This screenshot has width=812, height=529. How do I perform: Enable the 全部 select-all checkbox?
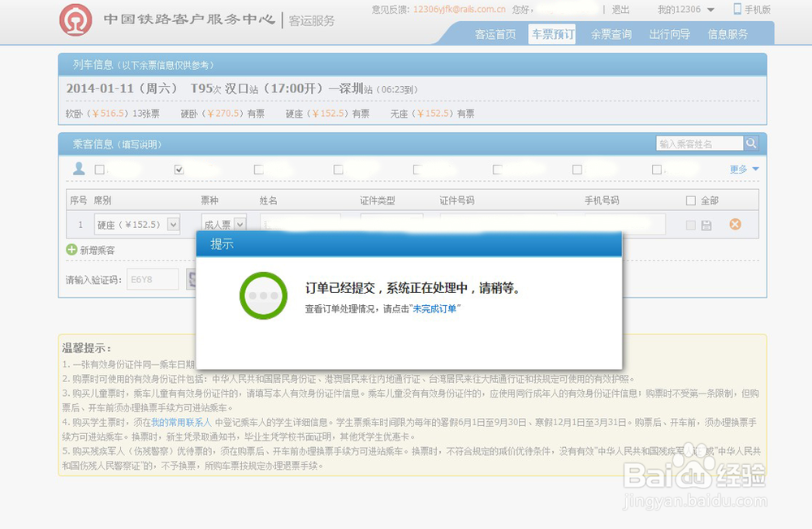pyautogui.click(x=689, y=200)
